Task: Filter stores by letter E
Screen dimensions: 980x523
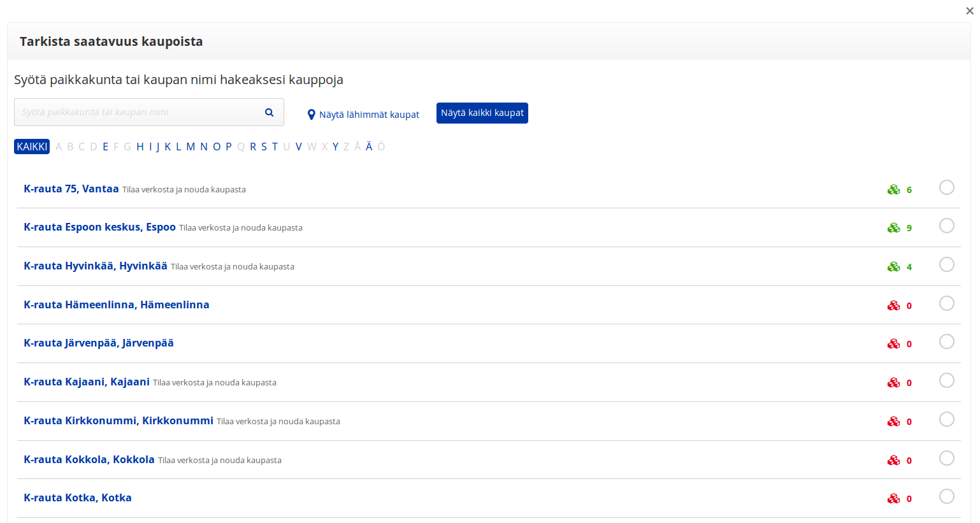Action: click(x=106, y=147)
